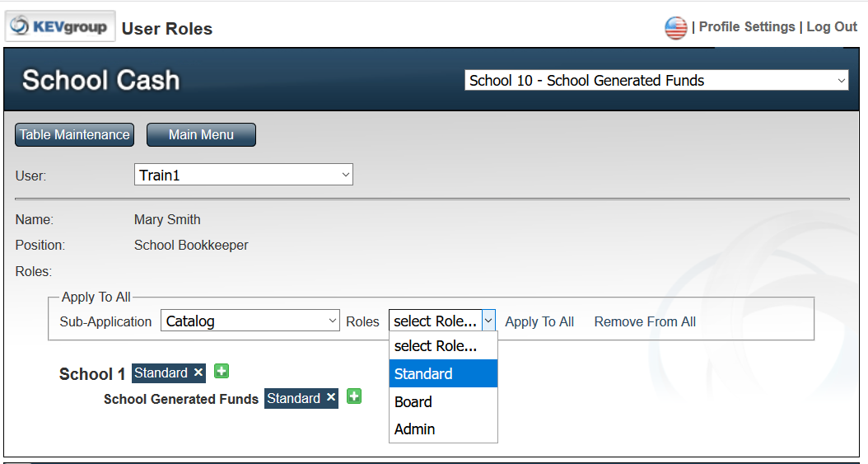
Task: Open the User dropdown showing Train1
Action: click(x=244, y=175)
